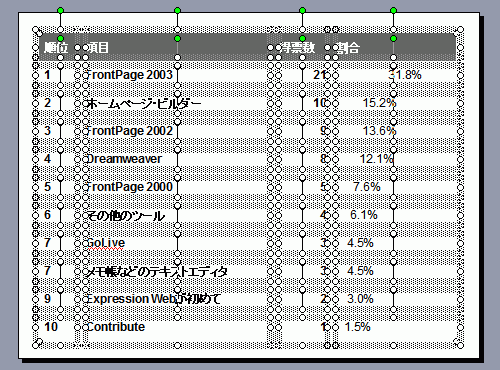
Task: Select rank number 5 beside FrontPage 2000
Action: pyautogui.click(x=47, y=187)
